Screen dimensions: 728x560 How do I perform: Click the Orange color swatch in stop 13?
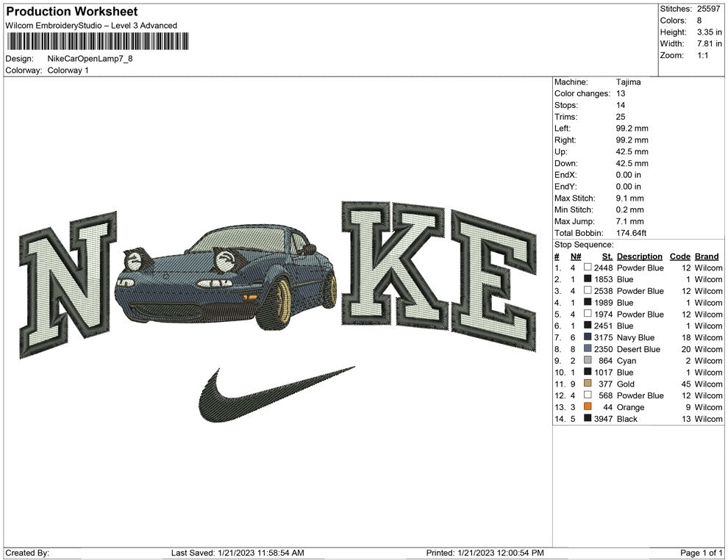pos(588,407)
